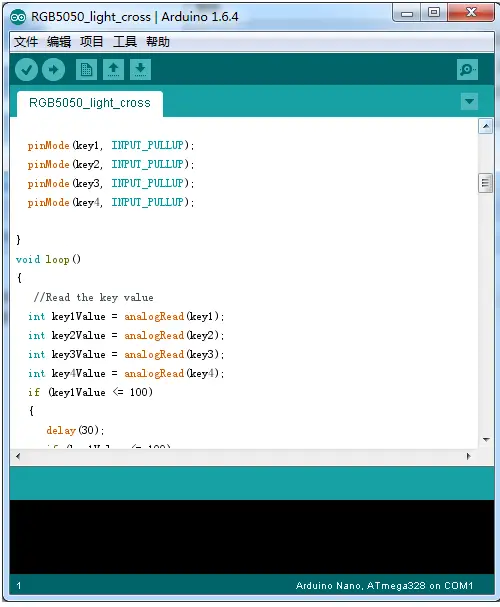Click the Arduino logo in the title bar
Screen dimensions: 500x607
[18, 17]
